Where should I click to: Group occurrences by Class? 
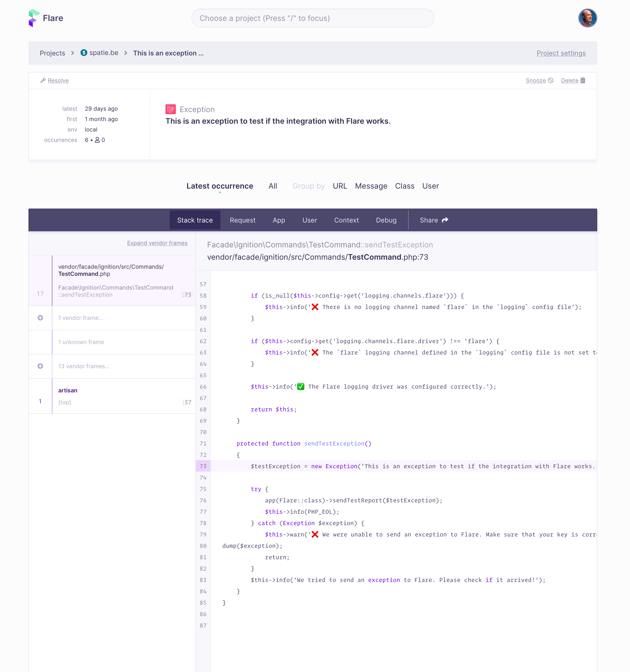point(404,186)
